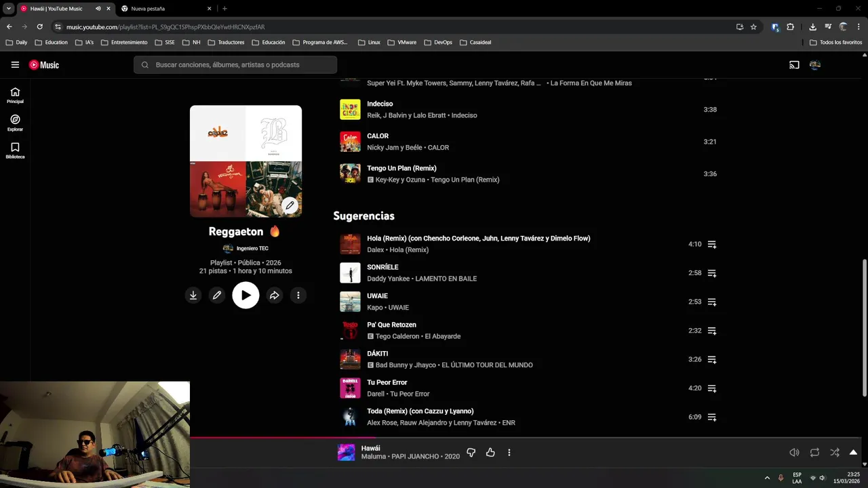Open the browser downloads icon
Viewport: 868px width, 488px height.
(x=812, y=26)
